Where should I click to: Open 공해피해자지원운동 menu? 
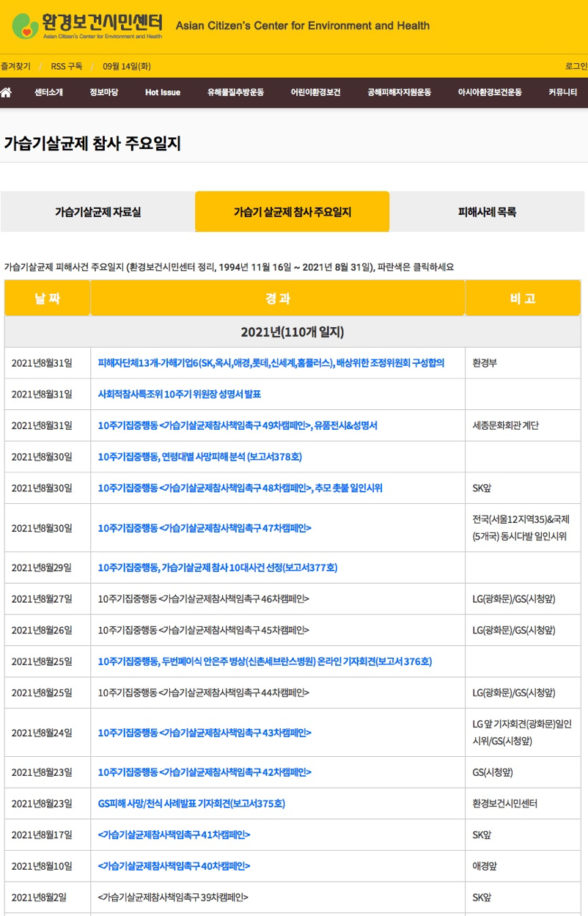point(400,92)
